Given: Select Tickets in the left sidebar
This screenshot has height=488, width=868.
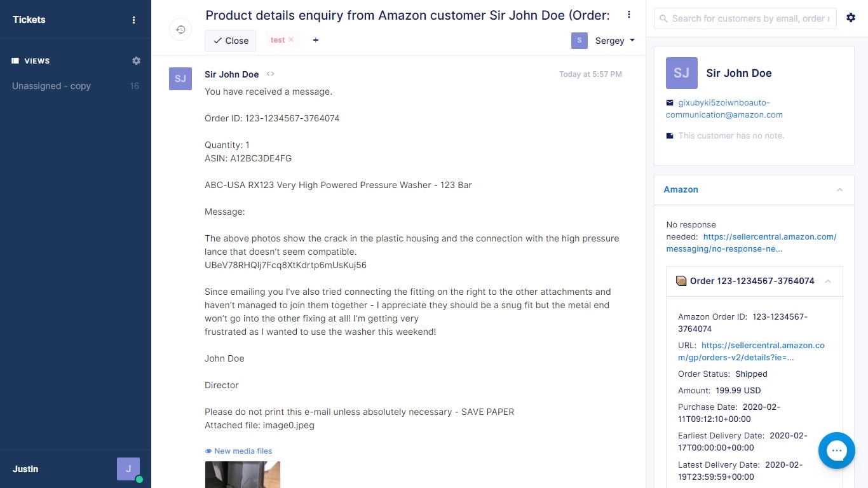Looking at the screenshot, I should 29,20.
